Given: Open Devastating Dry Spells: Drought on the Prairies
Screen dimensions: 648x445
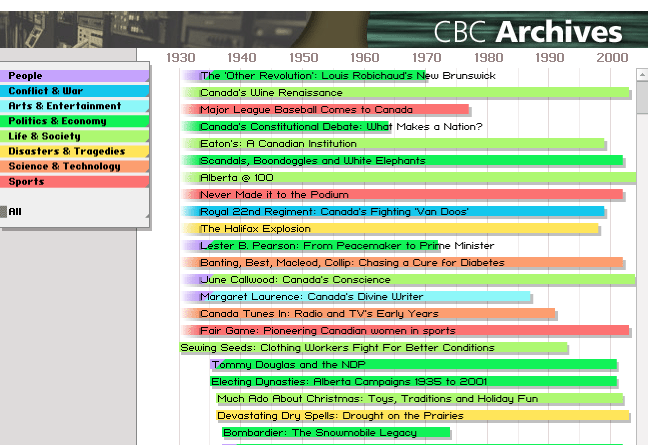Looking at the screenshot, I should pos(423,415).
